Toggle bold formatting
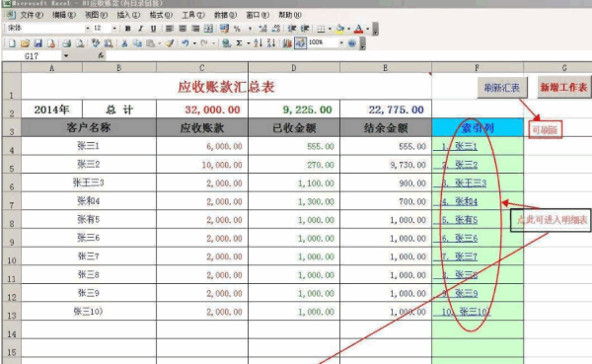The height and width of the screenshot is (364, 592). 128,29
